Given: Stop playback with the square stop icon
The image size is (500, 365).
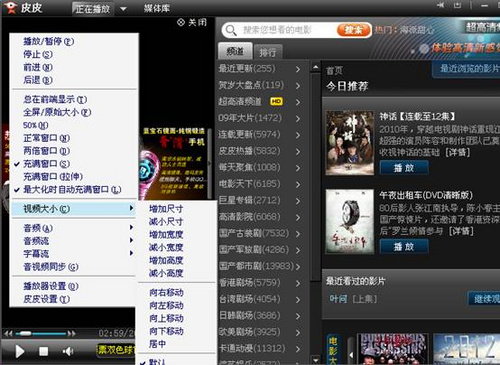Looking at the screenshot, I should pos(43,351).
